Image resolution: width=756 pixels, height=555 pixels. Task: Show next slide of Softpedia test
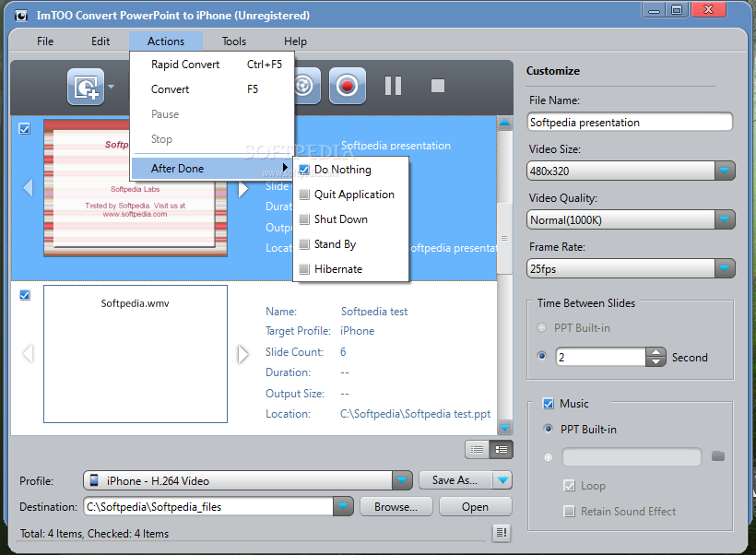[x=243, y=354]
